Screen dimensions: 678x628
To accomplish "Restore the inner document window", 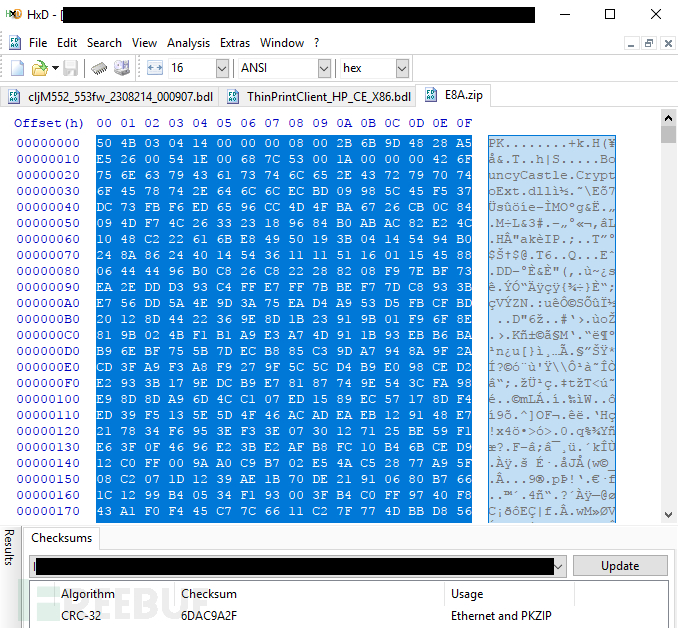I will click(x=648, y=43).
